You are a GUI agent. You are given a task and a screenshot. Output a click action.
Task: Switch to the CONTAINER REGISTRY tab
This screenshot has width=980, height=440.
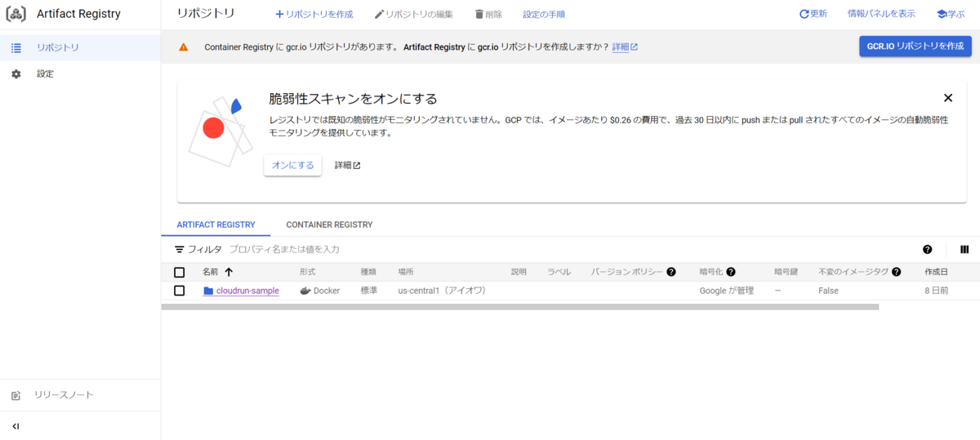pyautogui.click(x=329, y=224)
